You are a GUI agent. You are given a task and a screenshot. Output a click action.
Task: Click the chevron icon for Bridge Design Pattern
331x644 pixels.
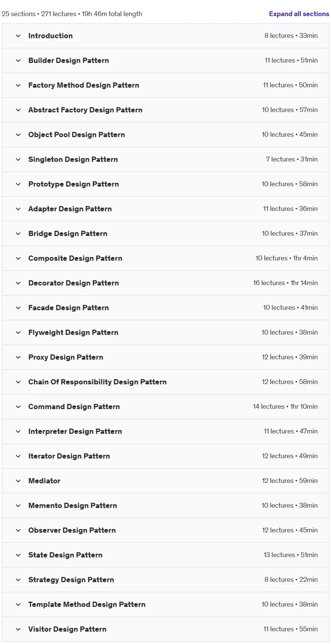pos(18,234)
